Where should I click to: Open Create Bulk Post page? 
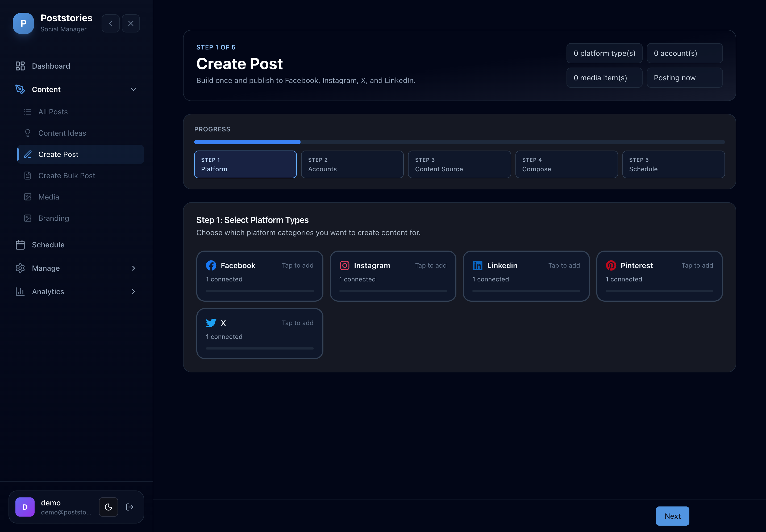pos(80,176)
